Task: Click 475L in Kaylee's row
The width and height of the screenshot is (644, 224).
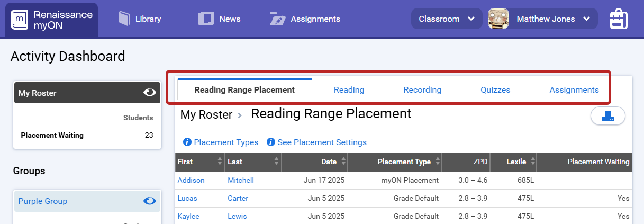Action: (525, 216)
